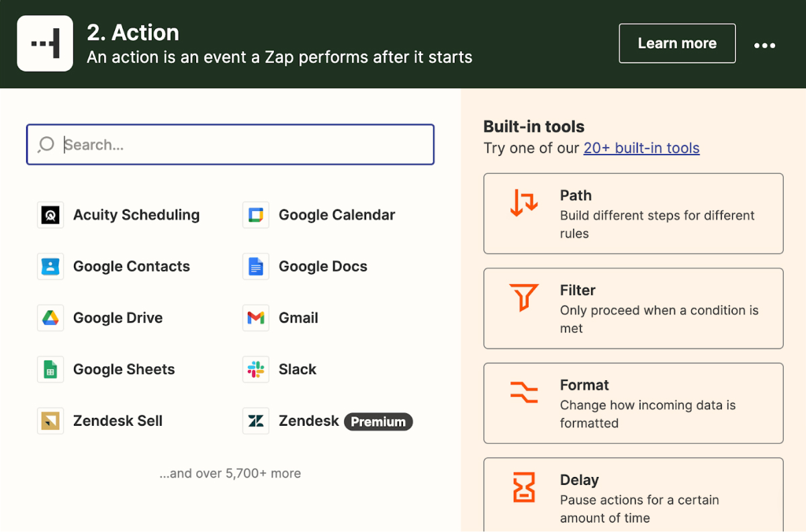Click the Zendesk Sell label

118,421
